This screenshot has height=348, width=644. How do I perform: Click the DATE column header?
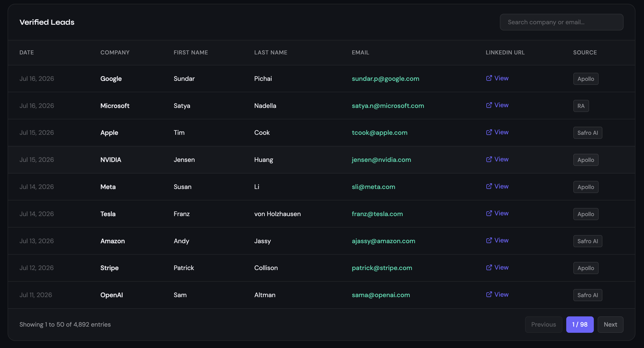[x=26, y=53]
